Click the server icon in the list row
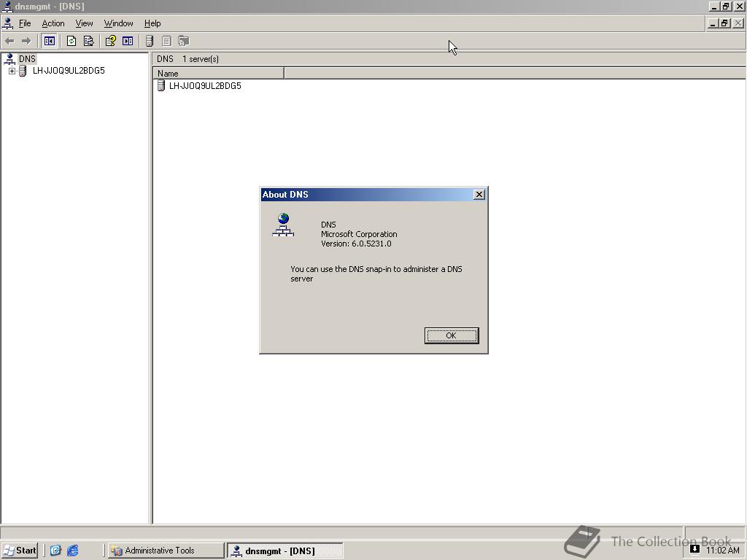The width and height of the screenshot is (747, 560). pos(161,86)
